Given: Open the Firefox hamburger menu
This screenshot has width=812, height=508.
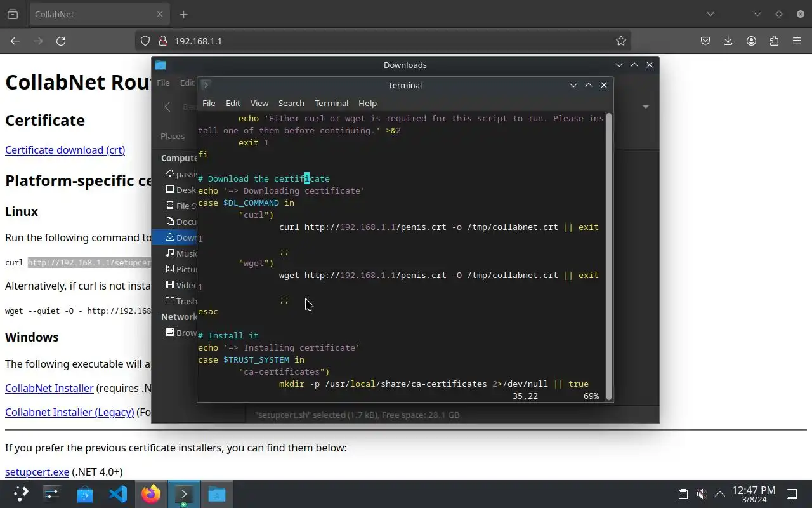Looking at the screenshot, I should pos(797,41).
